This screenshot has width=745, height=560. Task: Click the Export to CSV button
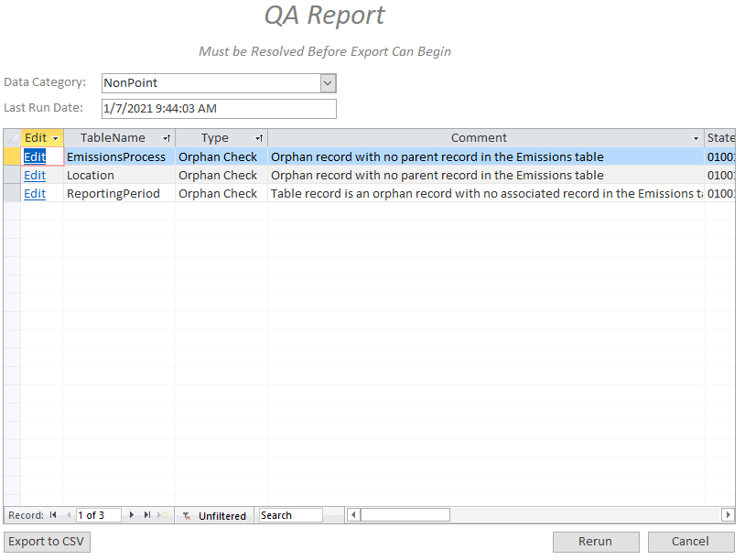pos(46,541)
